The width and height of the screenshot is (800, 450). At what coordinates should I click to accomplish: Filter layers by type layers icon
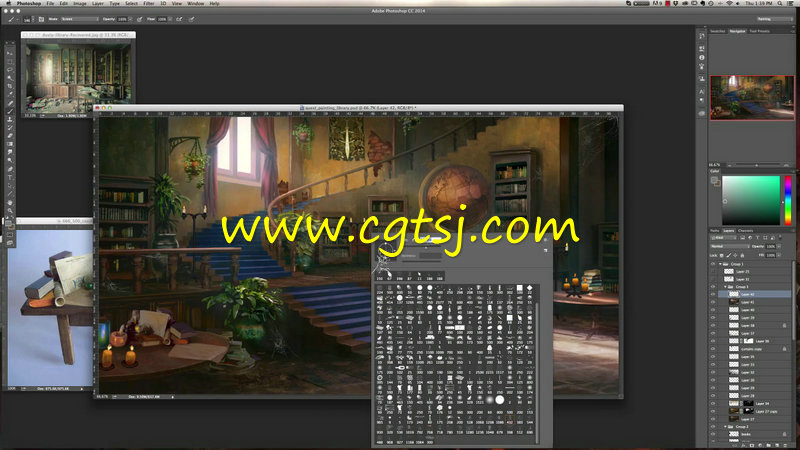(758, 238)
